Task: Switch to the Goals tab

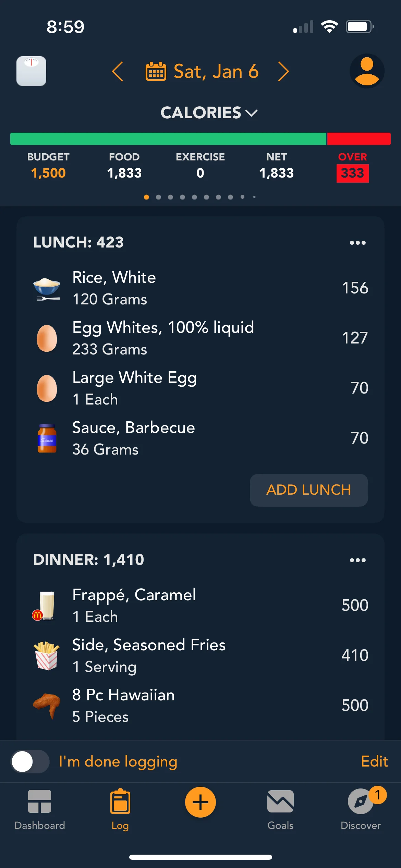Action: pyautogui.click(x=280, y=808)
